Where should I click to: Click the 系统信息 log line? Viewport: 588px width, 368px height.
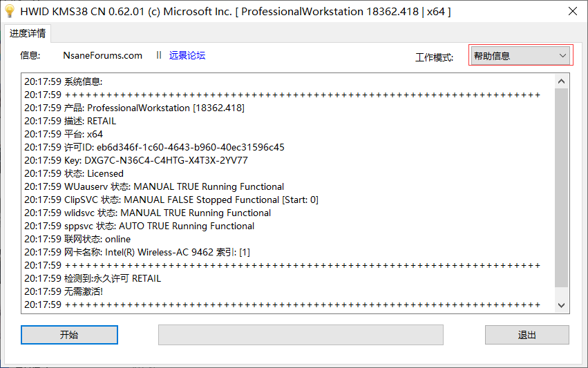(64, 81)
